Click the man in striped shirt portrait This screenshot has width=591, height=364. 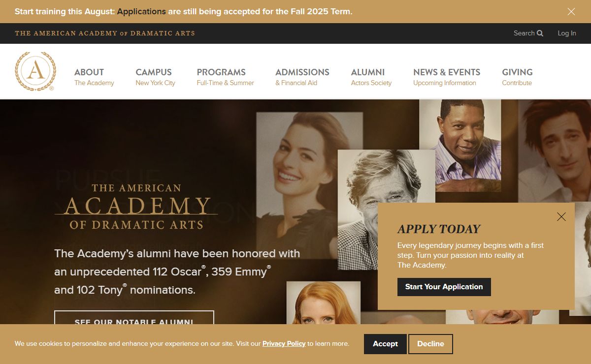460,146
